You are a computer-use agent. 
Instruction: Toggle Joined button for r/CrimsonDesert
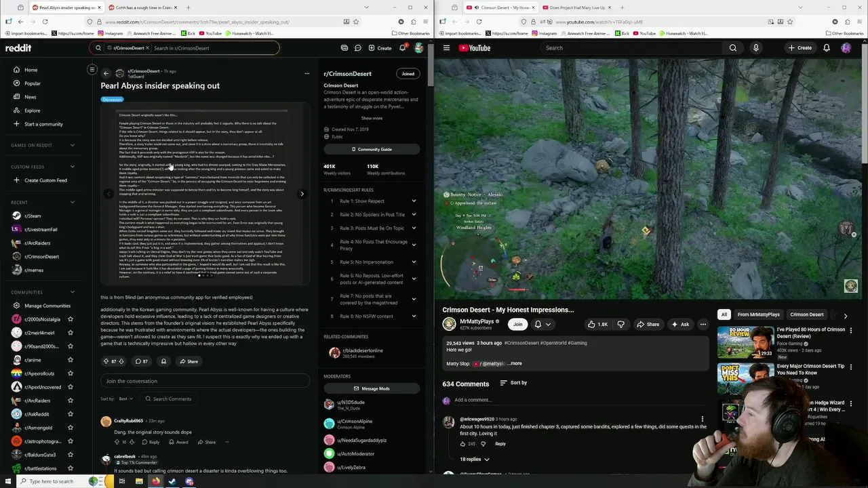pyautogui.click(x=408, y=74)
